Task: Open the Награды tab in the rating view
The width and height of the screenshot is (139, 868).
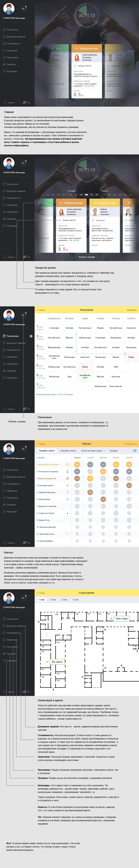Action: click(x=114, y=451)
